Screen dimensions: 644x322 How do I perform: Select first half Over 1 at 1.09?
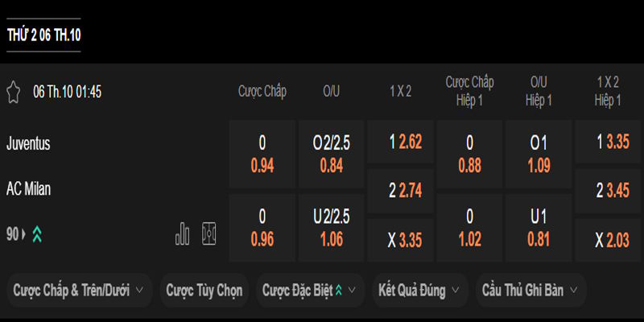(x=539, y=155)
